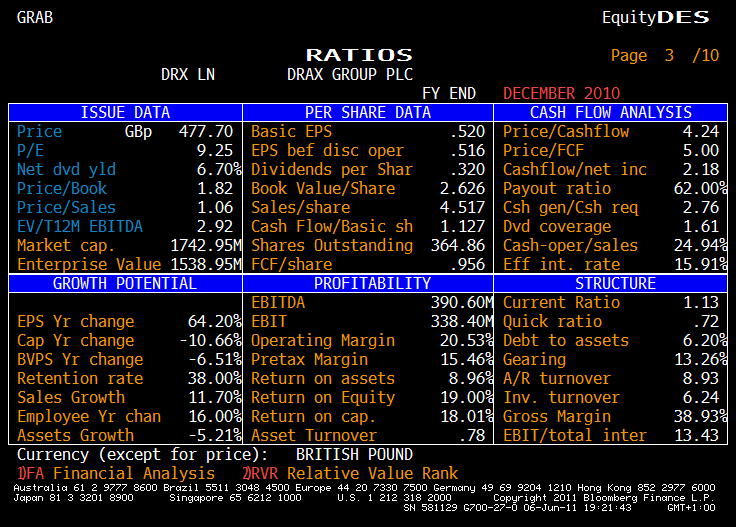736x527 pixels.
Task: Select Quick ratio value .72
Action: (705, 321)
